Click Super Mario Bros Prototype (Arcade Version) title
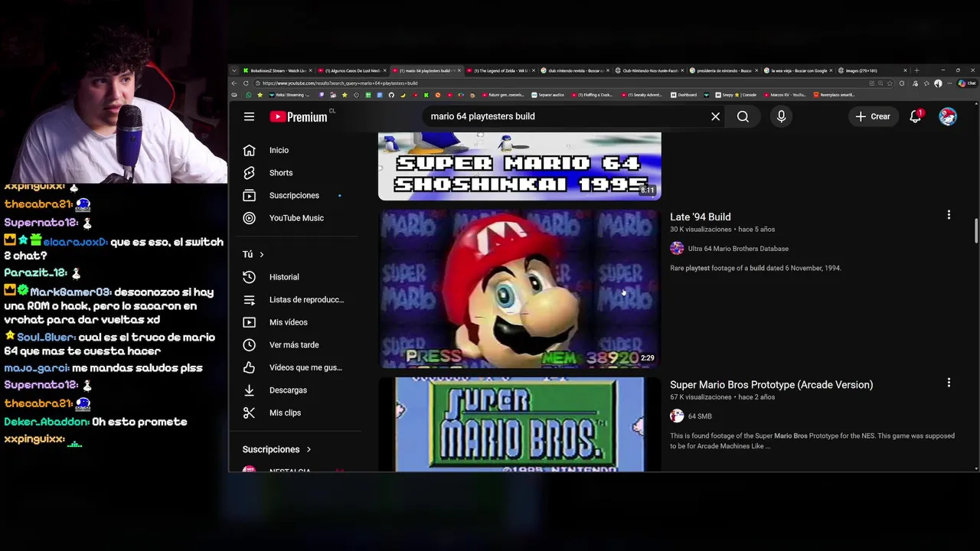This screenshot has width=980, height=551. [x=771, y=385]
